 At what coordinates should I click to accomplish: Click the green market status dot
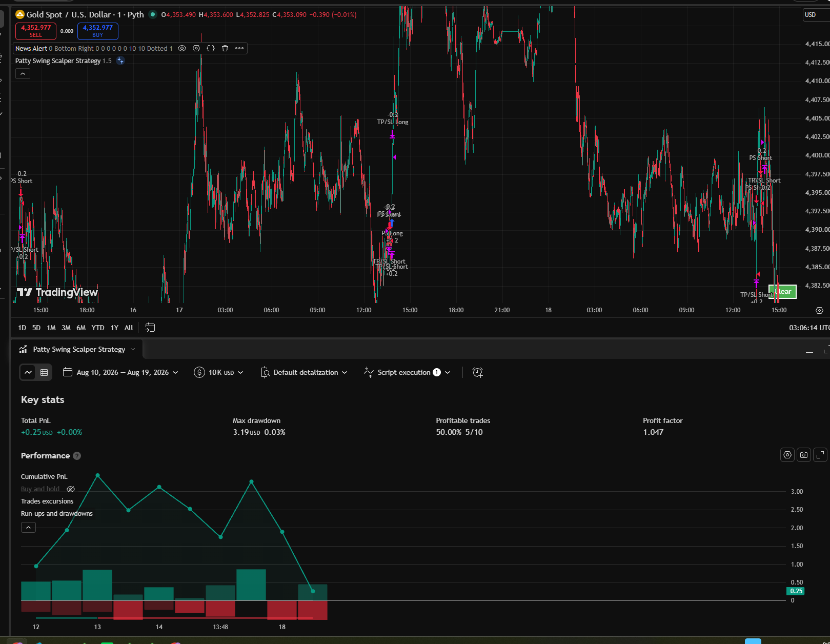[x=153, y=14]
